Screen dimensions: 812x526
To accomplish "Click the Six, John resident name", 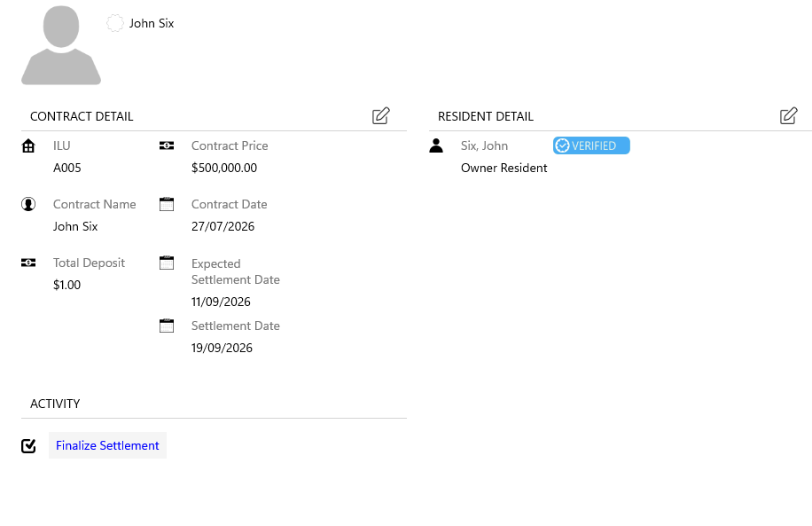I will pos(484,145).
